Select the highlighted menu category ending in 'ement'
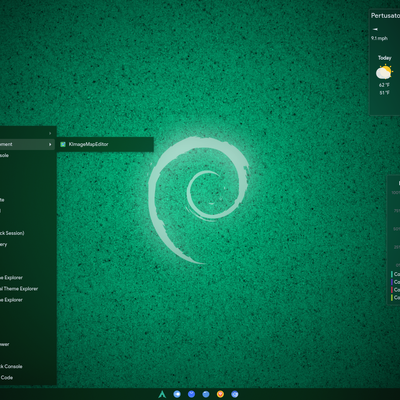Image resolution: width=400 pixels, height=400 pixels. point(27,144)
